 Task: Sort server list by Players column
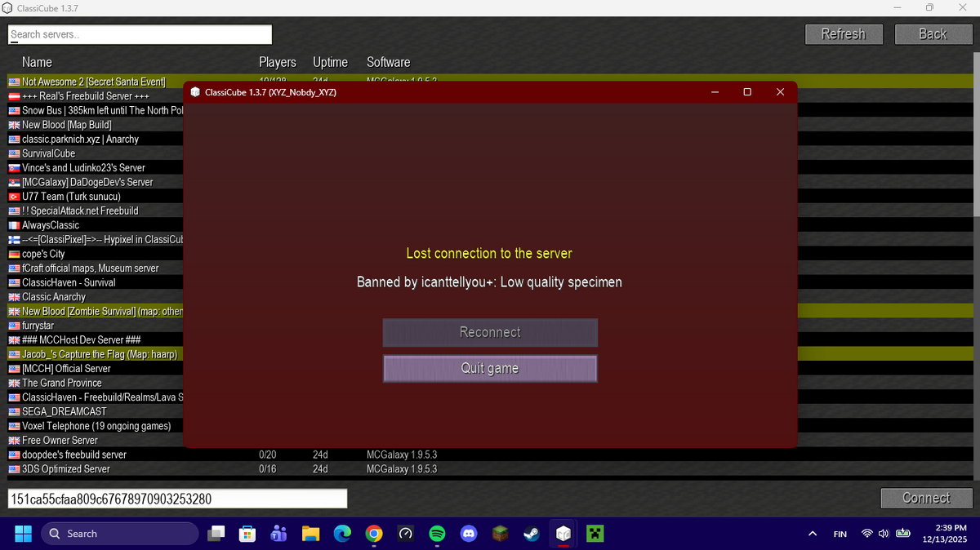(x=277, y=62)
